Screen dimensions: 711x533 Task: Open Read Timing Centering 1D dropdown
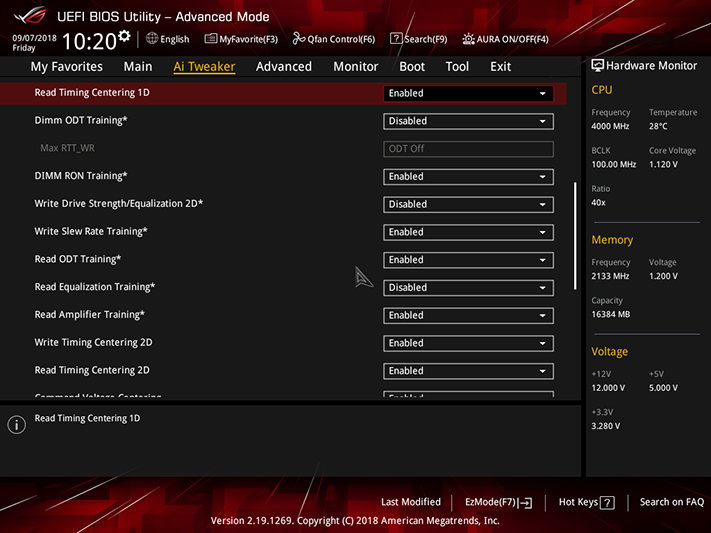468,93
